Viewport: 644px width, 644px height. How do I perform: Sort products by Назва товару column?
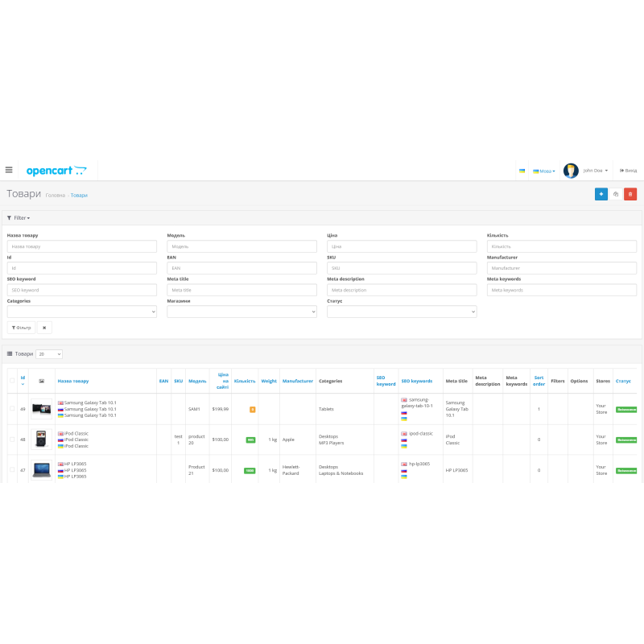73,380
